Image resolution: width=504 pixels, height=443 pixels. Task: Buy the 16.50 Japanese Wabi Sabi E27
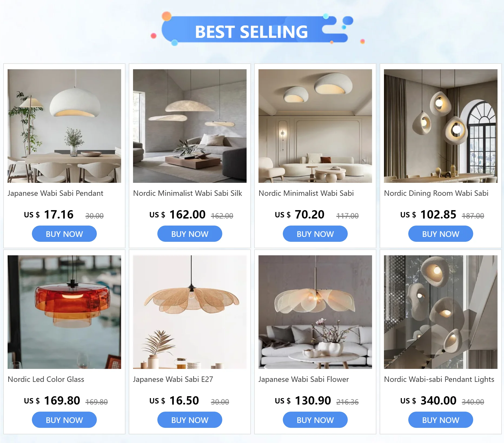tap(190, 420)
